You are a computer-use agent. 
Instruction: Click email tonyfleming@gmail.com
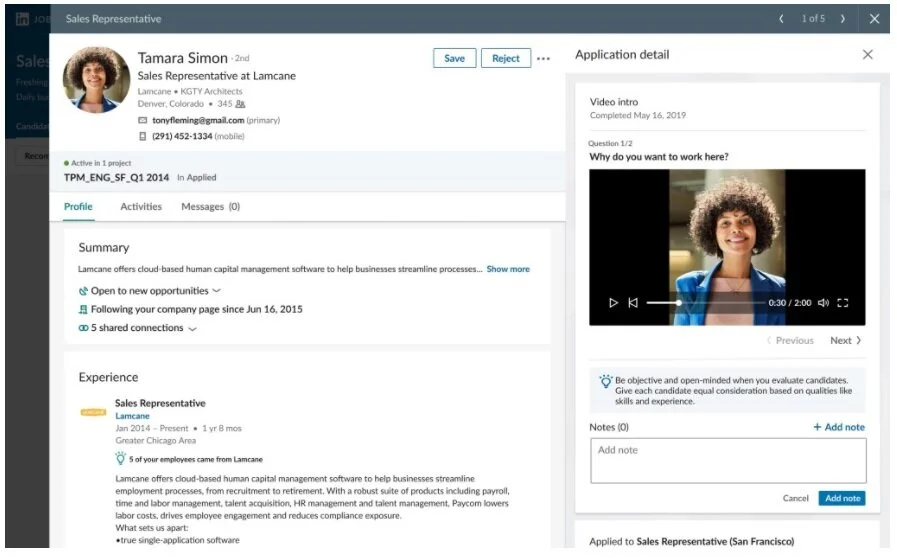pos(198,120)
